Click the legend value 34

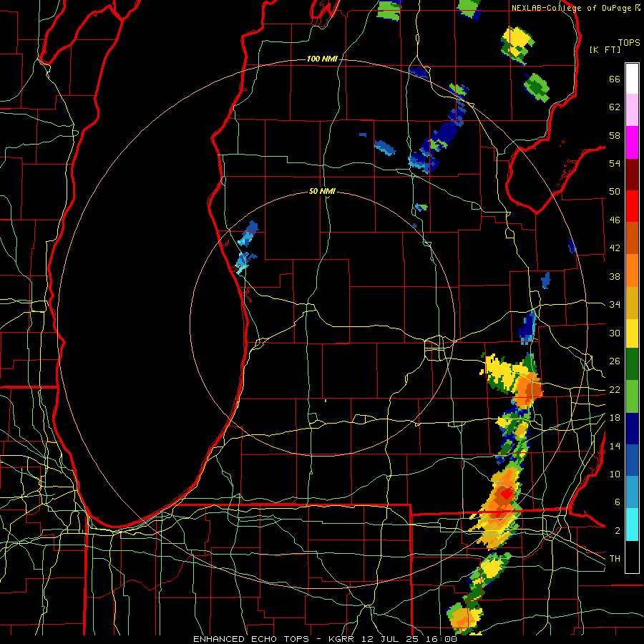point(615,305)
